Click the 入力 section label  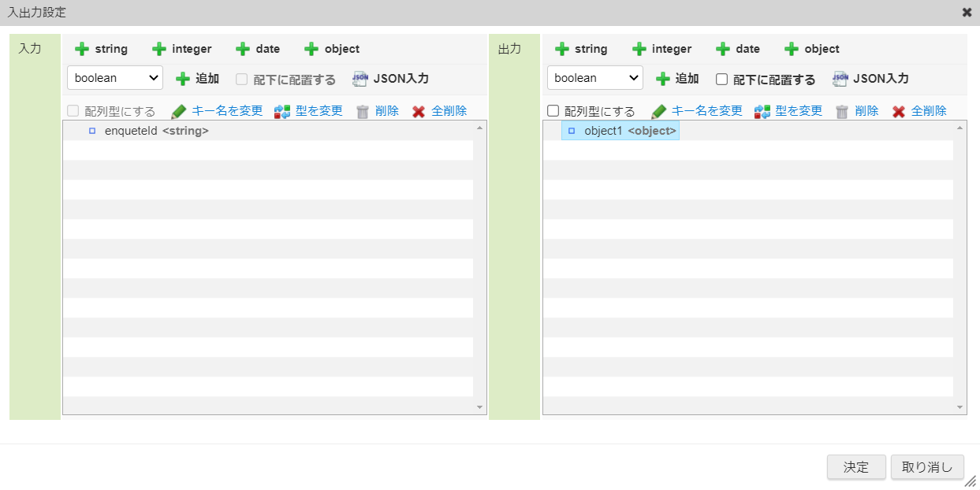(x=29, y=49)
